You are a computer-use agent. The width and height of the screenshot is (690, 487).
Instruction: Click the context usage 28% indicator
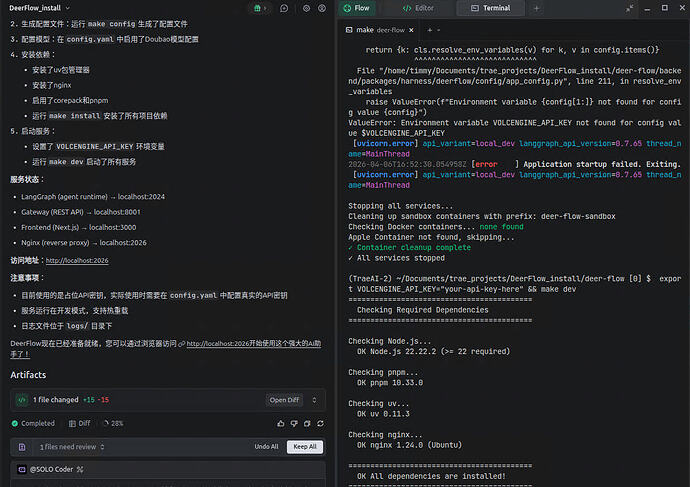click(114, 423)
